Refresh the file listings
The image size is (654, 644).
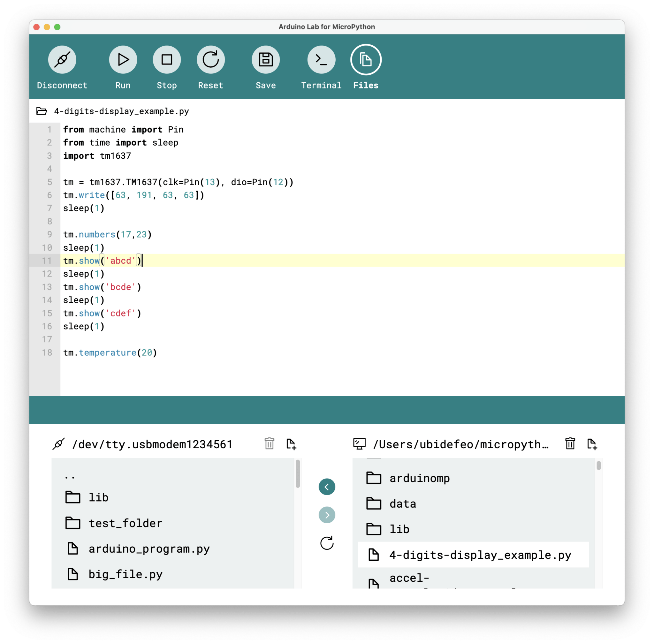pyautogui.click(x=326, y=543)
